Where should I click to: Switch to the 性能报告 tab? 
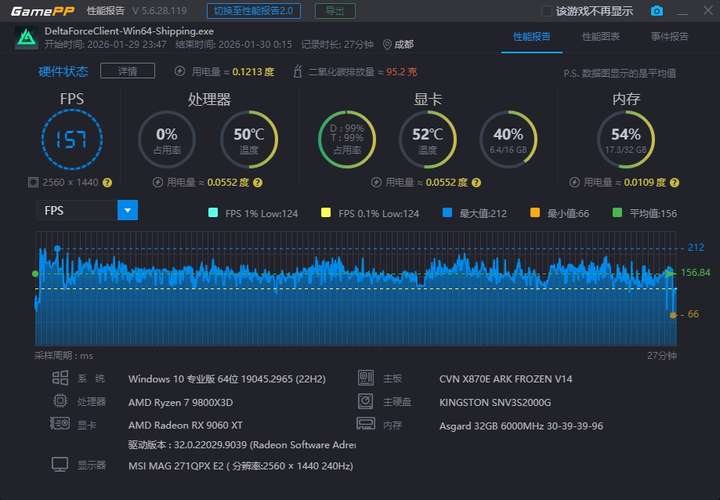(531, 37)
